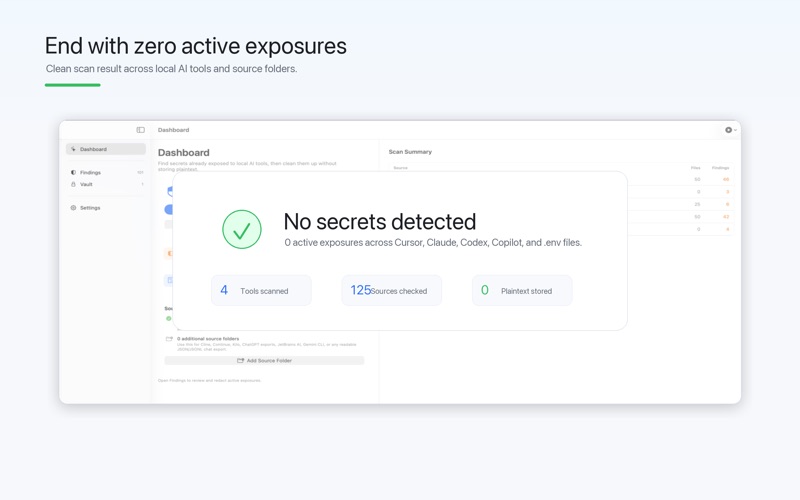Click the '0 additional source folders' text
The width and height of the screenshot is (800, 500).
coord(208,339)
